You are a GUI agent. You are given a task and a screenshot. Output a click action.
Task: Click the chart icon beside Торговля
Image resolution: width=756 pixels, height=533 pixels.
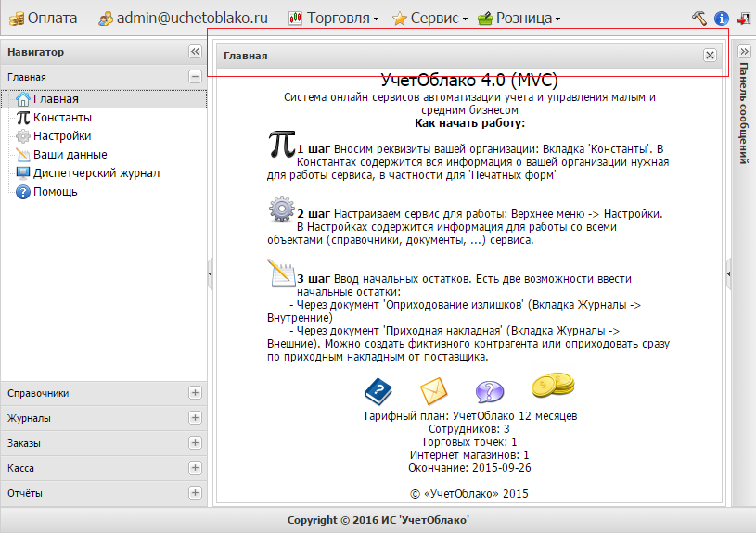pos(296,19)
